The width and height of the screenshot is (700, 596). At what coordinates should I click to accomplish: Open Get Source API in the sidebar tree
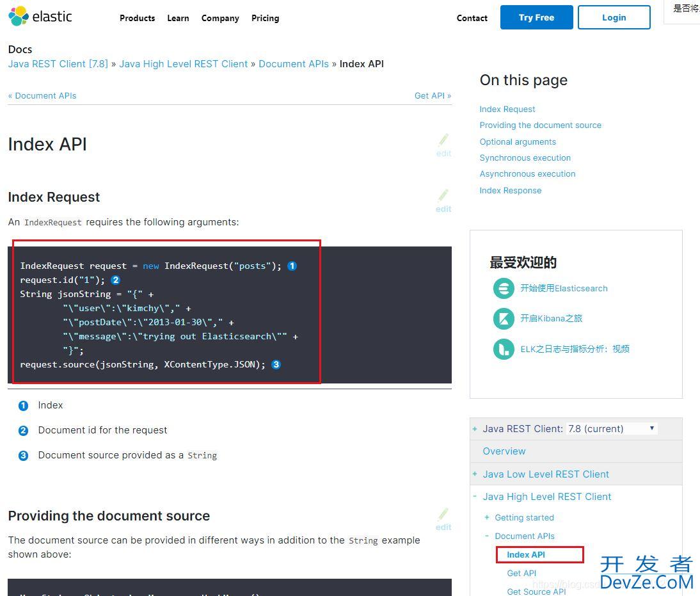[536, 592]
